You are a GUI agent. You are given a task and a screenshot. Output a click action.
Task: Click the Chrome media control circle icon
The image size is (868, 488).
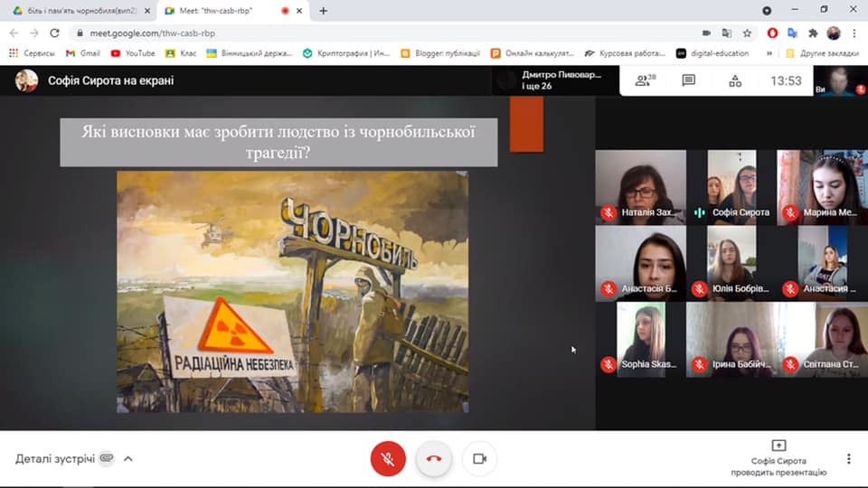pyautogui.click(x=767, y=11)
